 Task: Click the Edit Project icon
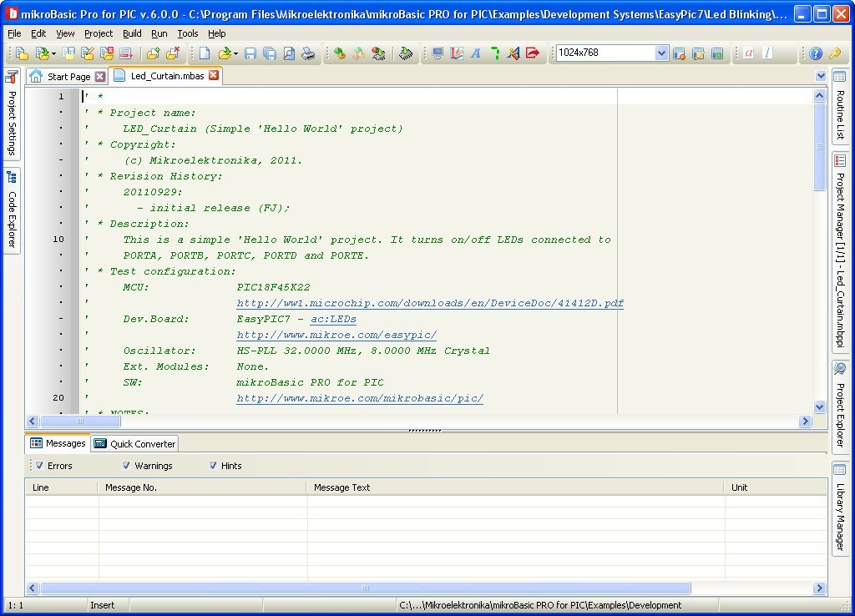click(87, 53)
